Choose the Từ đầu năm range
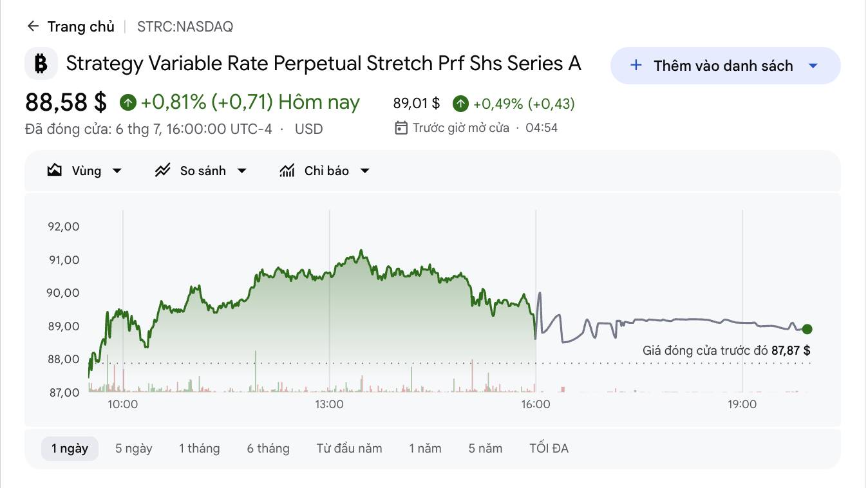868x488 pixels. (x=350, y=448)
